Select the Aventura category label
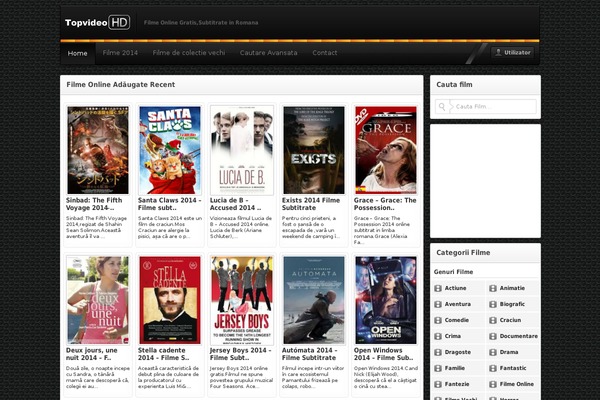Image resolution: width=600 pixels, height=400 pixels. 458,304
